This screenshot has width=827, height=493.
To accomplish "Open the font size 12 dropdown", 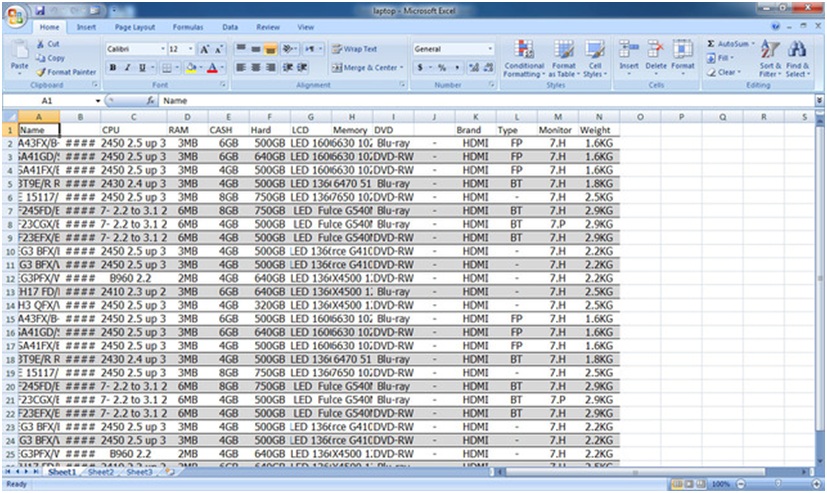I will point(190,49).
